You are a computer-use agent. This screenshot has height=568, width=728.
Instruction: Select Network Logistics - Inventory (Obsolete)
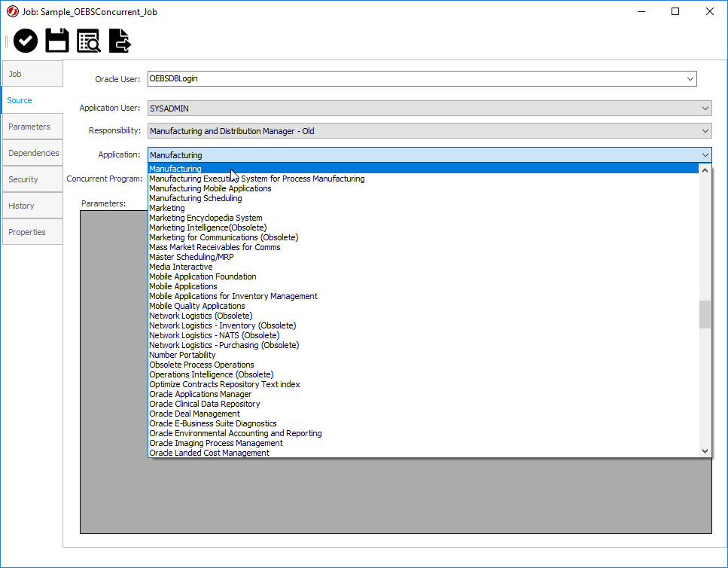423,325
